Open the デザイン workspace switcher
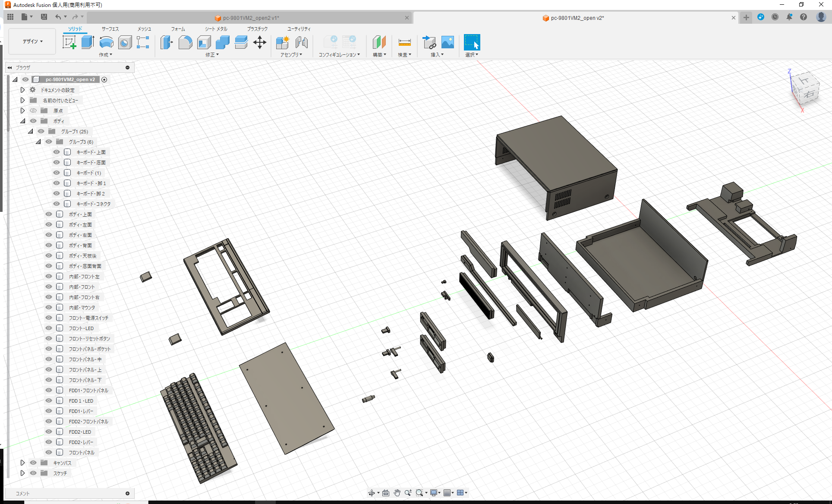Image resolution: width=832 pixels, height=504 pixels. point(32,41)
